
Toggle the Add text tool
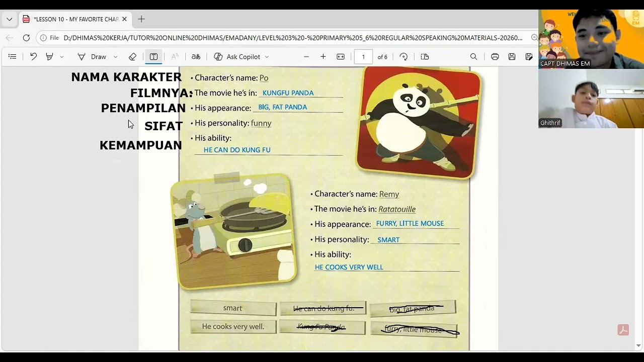pos(153,57)
